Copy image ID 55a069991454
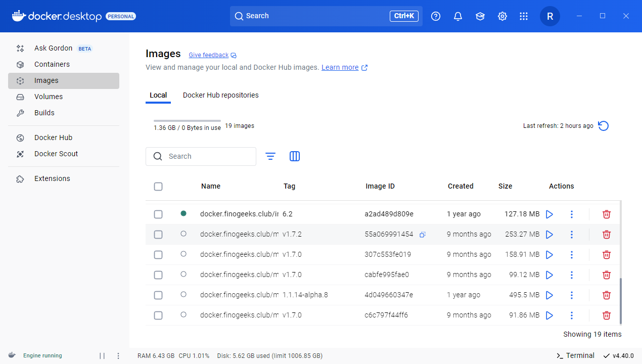The image size is (642, 364). tap(423, 234)
